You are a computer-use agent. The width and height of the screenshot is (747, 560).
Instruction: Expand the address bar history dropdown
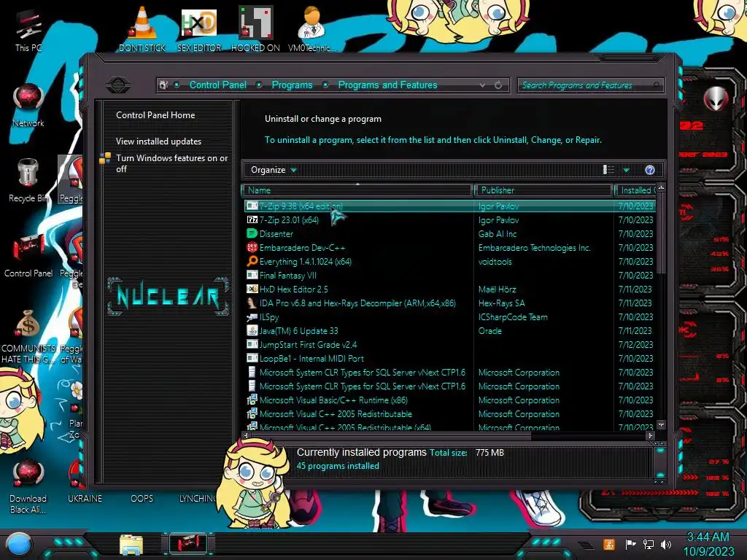point(483,85)
